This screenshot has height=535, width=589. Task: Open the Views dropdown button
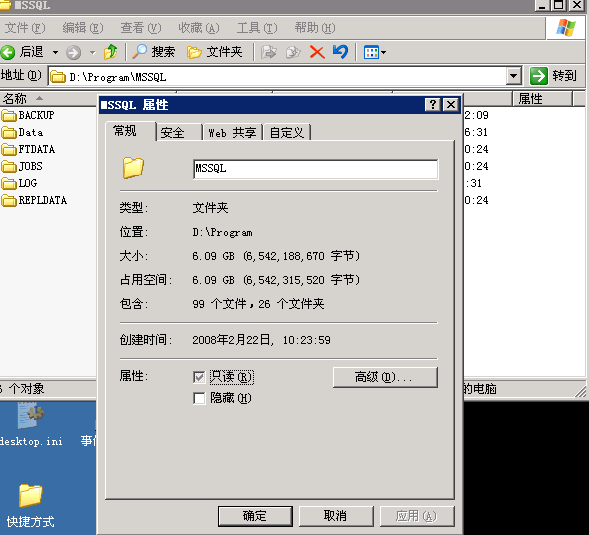[375, 52]
